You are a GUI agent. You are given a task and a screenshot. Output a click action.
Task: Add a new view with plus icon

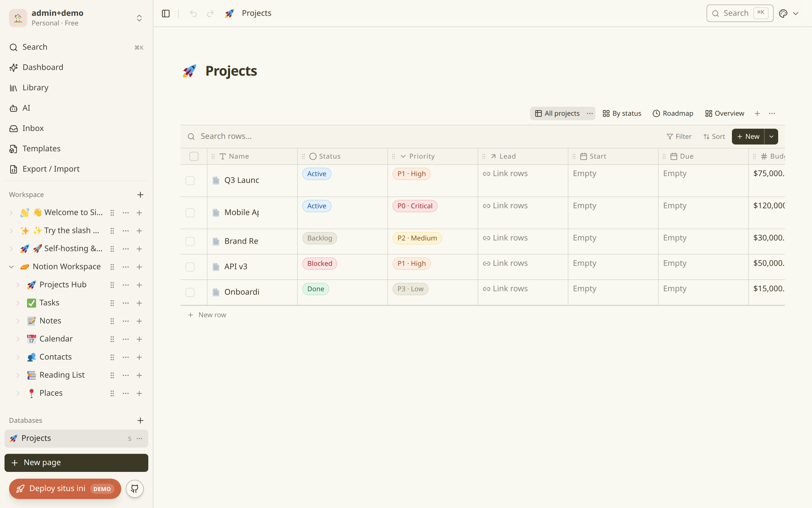[x=757, y=113]
